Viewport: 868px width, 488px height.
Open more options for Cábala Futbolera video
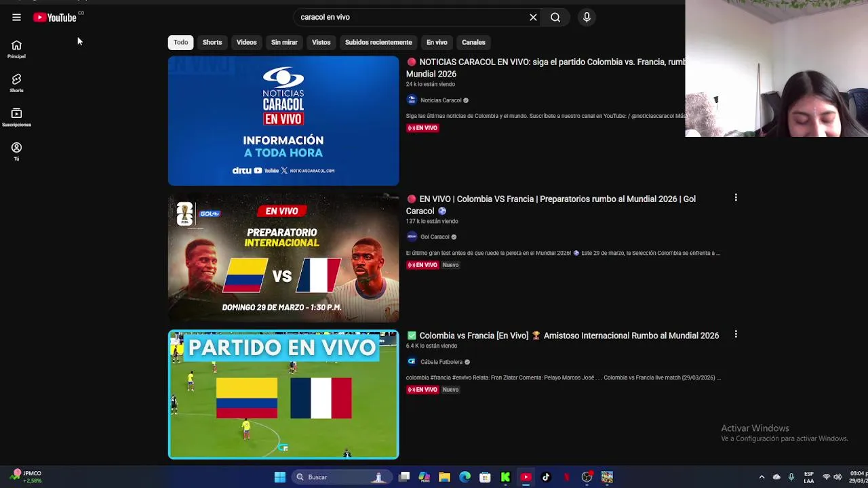pos(736,335)
